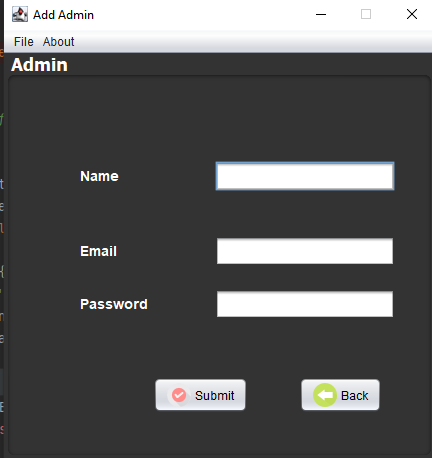Select the Email input field
Screen dimensions: 432x458
pos(305,251)
